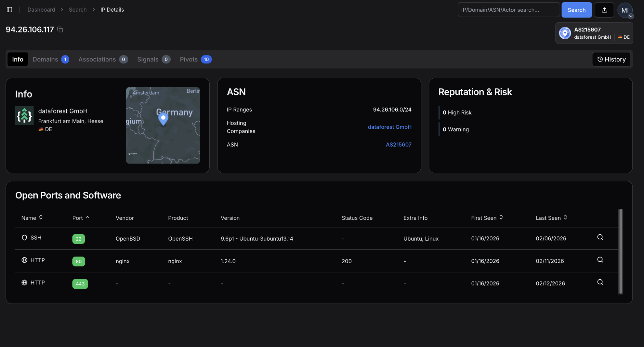Screen dimensions: 644x347
Task: Click the AS215607 badge at top right
Action: [594, 33]
